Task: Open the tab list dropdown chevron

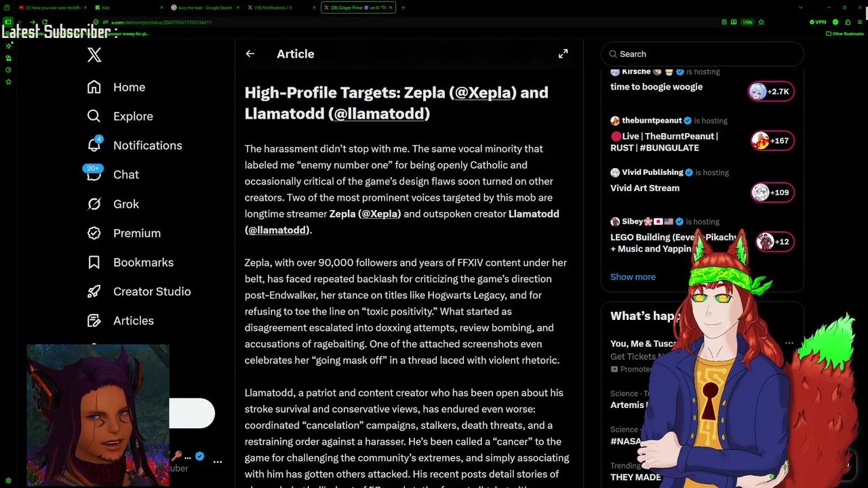Action: (801, 7)
